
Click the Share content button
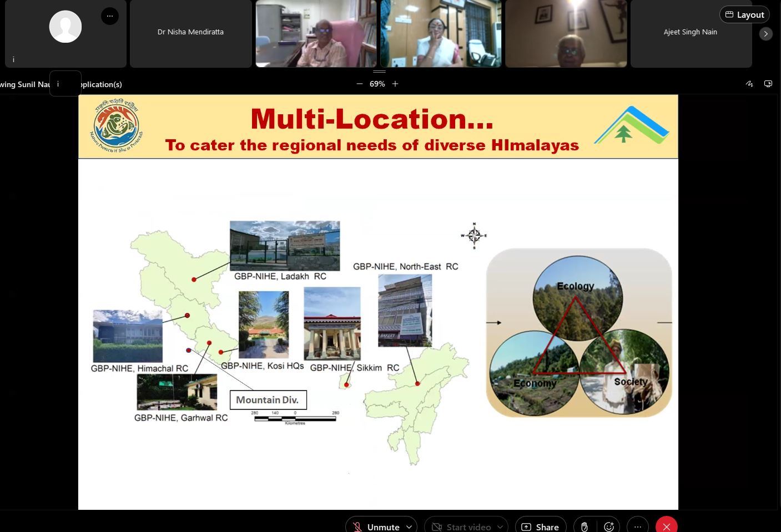(540, 526)
